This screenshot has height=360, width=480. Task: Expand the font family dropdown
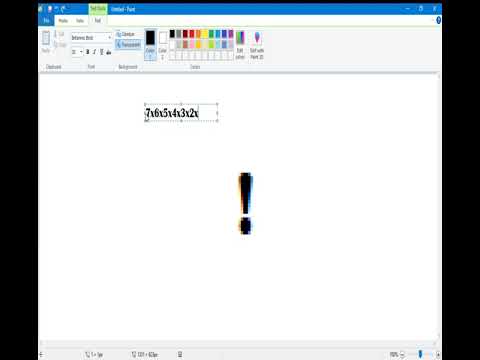pyautogui.click(x=109, y=38)
